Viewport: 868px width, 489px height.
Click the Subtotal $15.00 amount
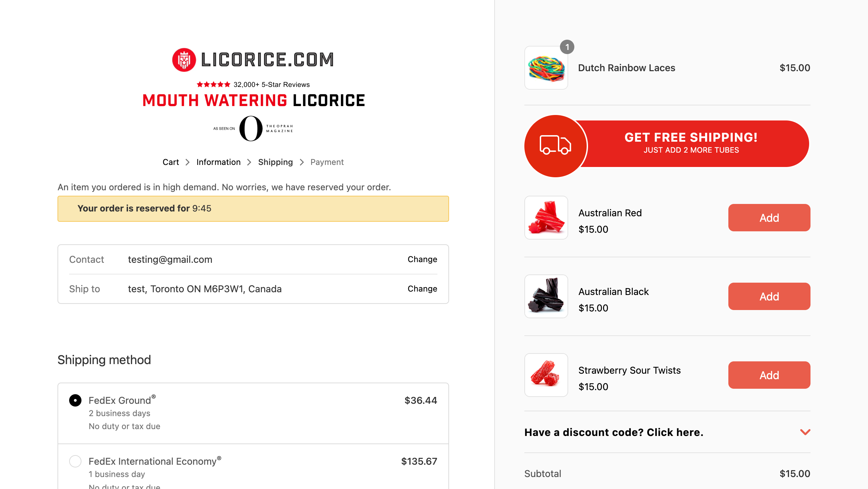point(795,474)
